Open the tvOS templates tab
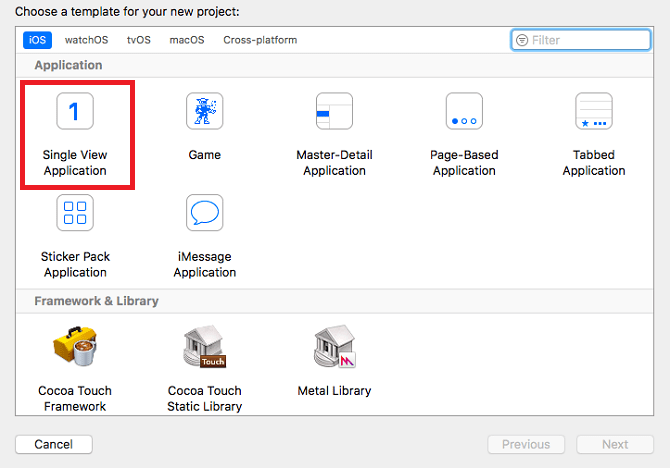This screenshot has height=468, width=670. pyautogui.click(x=139, y=40)
